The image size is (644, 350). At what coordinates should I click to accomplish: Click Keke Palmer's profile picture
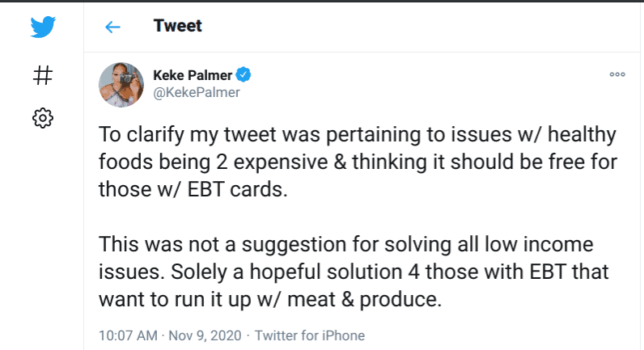click(x=121, y=84)
